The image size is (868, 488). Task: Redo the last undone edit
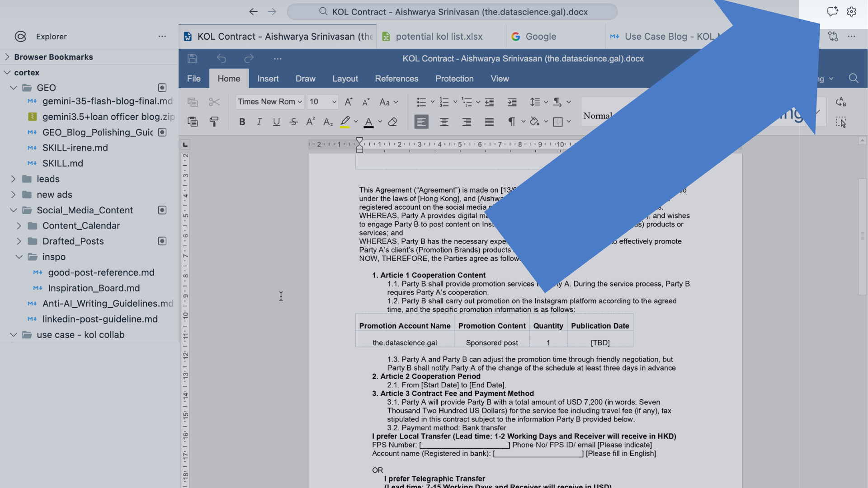(249, 59)
